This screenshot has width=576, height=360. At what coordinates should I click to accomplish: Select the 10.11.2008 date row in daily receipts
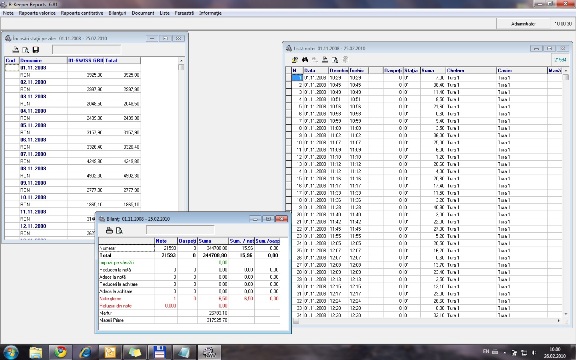[x=72, y=197]
